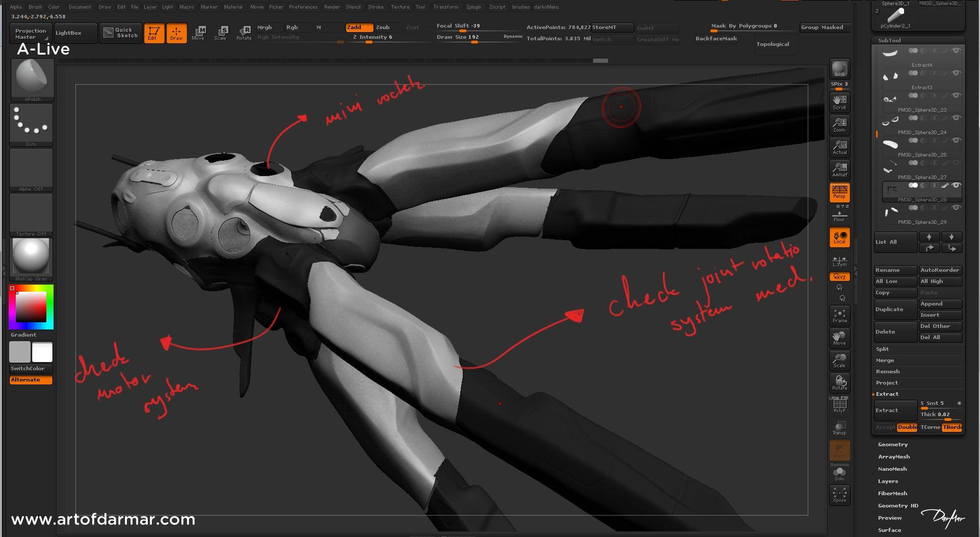Open the Render menu

pos(332,7)
